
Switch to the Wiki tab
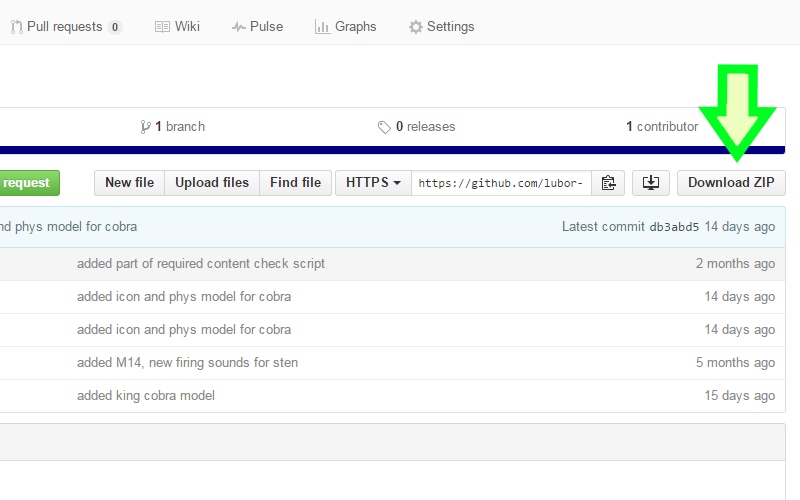(187, 27)
